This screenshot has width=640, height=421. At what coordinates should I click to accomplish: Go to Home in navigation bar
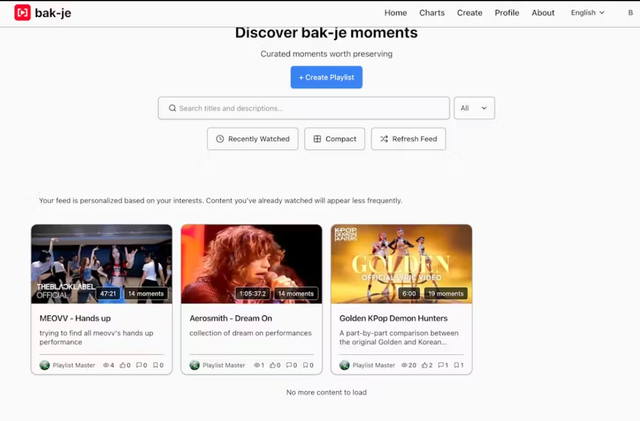point(396,13)
